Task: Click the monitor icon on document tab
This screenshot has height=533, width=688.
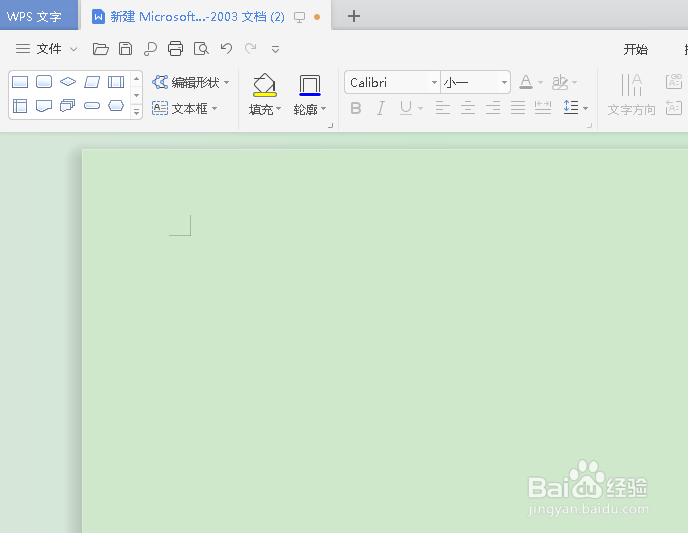Action: coord(299,17)
